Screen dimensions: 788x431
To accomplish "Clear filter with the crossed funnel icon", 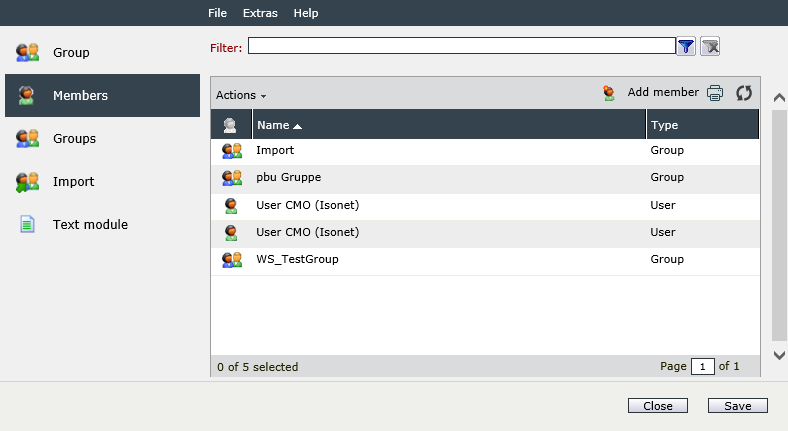I will (710, 46).
